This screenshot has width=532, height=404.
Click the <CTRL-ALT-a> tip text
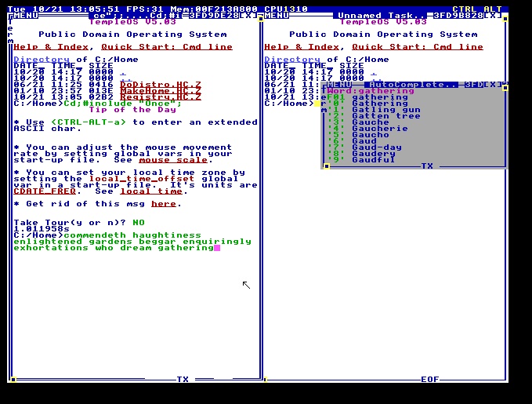89,122
